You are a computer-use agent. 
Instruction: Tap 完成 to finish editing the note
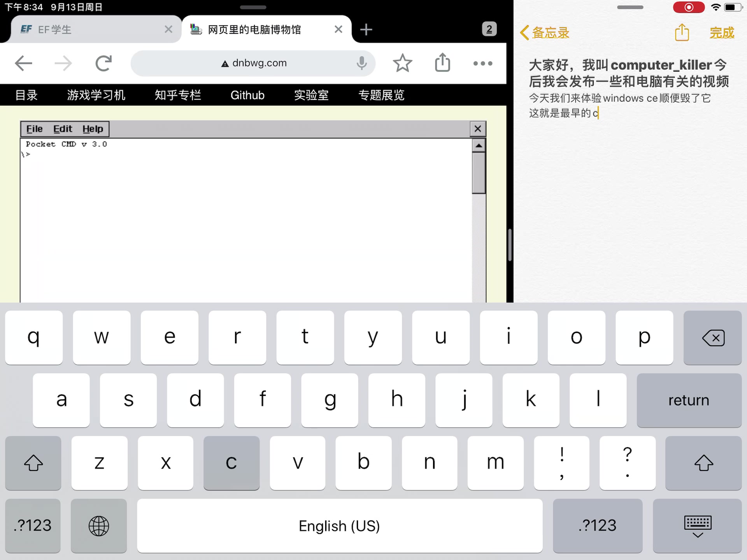pos(722,33)
